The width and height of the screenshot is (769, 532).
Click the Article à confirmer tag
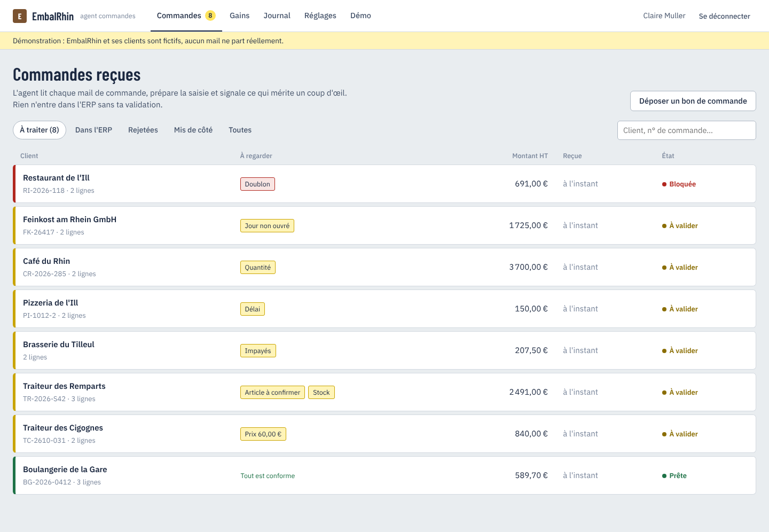click(272, 393)
